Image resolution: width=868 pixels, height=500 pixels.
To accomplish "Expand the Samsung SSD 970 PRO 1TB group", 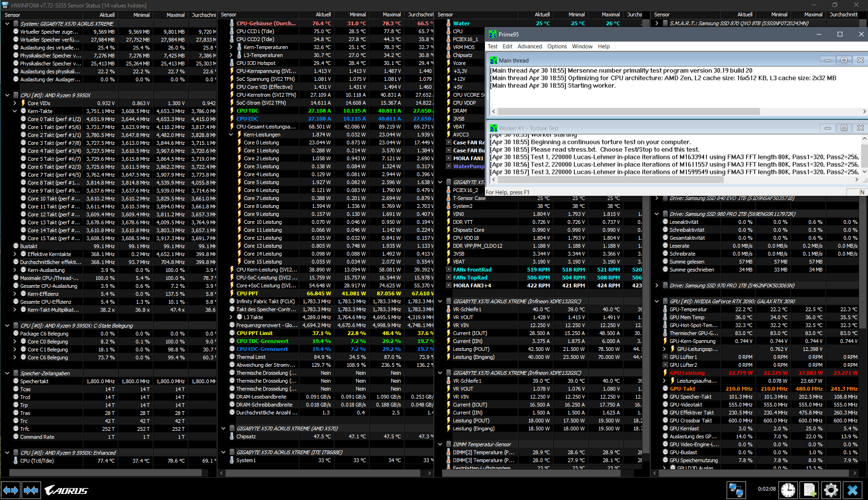I will click(x=656, y=286).
